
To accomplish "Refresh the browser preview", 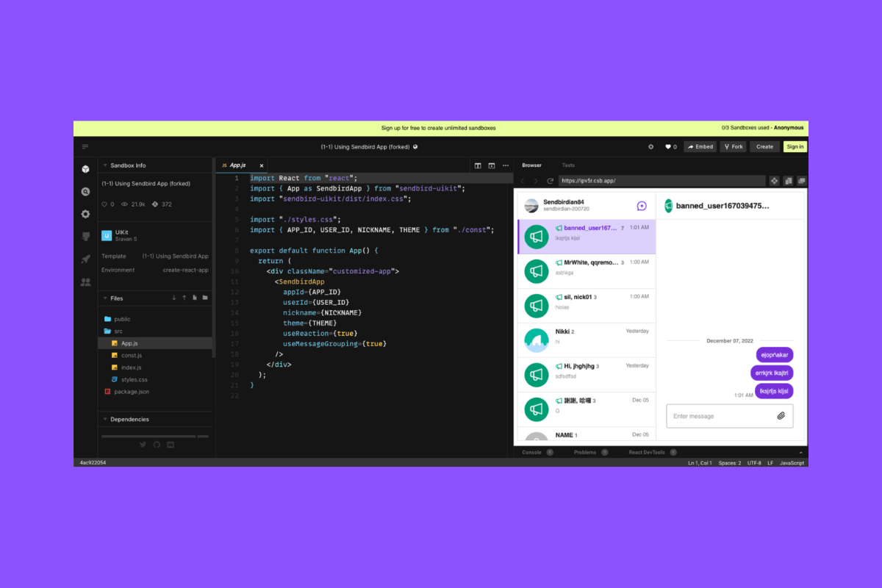I will [x=550, y=181].
